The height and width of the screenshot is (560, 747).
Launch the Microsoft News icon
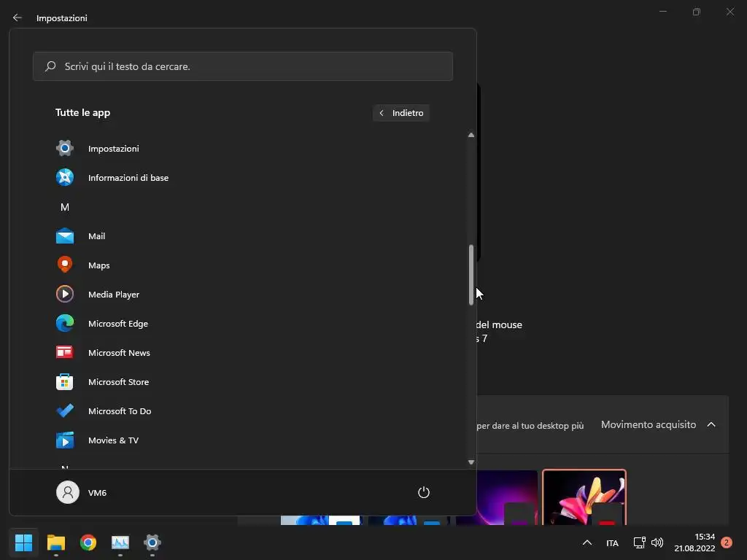(65, 352)
